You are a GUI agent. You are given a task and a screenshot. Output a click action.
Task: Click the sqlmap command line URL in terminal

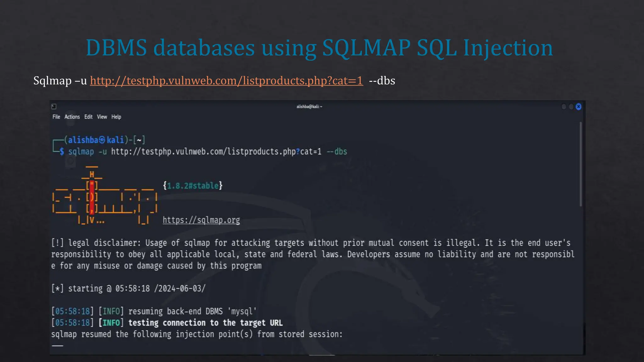216,152
